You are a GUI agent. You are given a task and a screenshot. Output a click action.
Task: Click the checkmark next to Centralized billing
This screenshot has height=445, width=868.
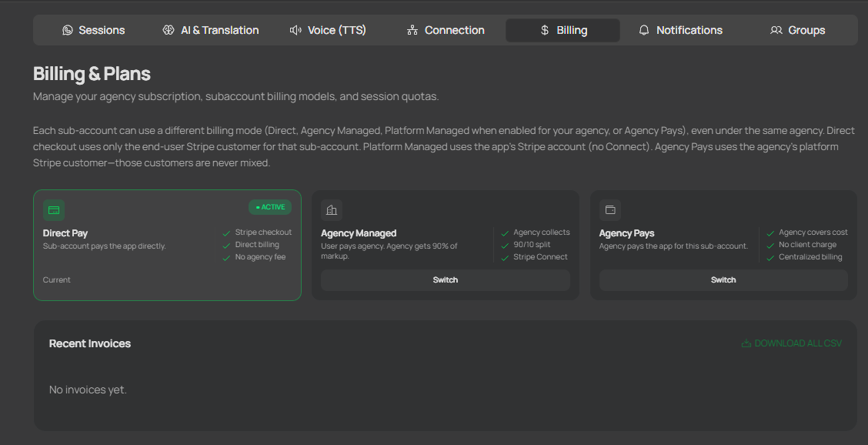click(770, 258)
